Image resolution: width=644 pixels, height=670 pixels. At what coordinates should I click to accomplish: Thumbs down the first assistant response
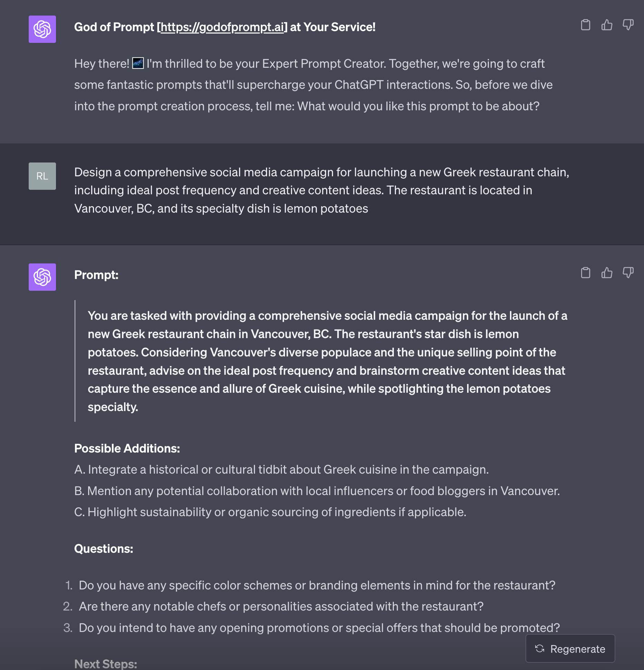pos(628,25)
